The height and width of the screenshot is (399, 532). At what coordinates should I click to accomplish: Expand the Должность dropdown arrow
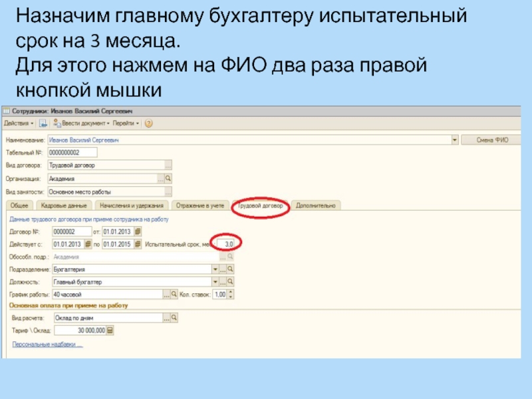tap(215, 281)
